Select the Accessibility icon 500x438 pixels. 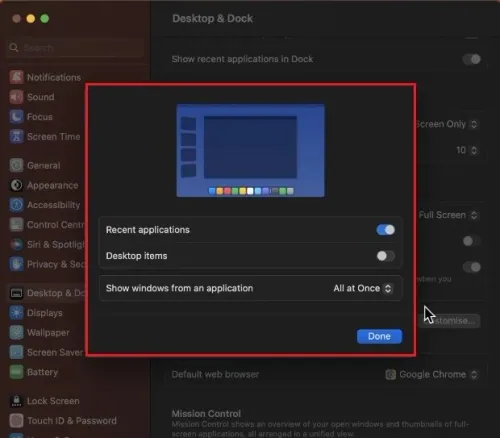pos(16,205)
